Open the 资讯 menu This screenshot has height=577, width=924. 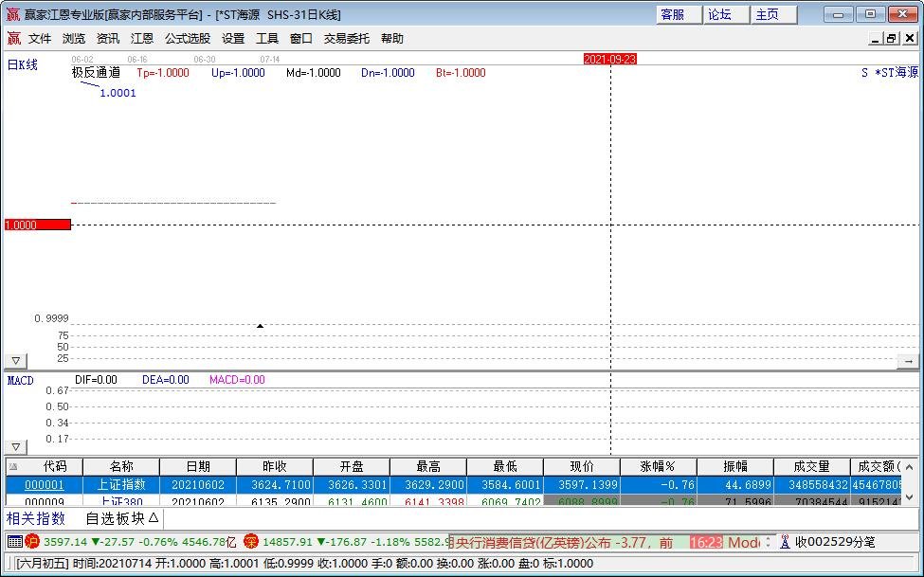[x=108, y=38]
